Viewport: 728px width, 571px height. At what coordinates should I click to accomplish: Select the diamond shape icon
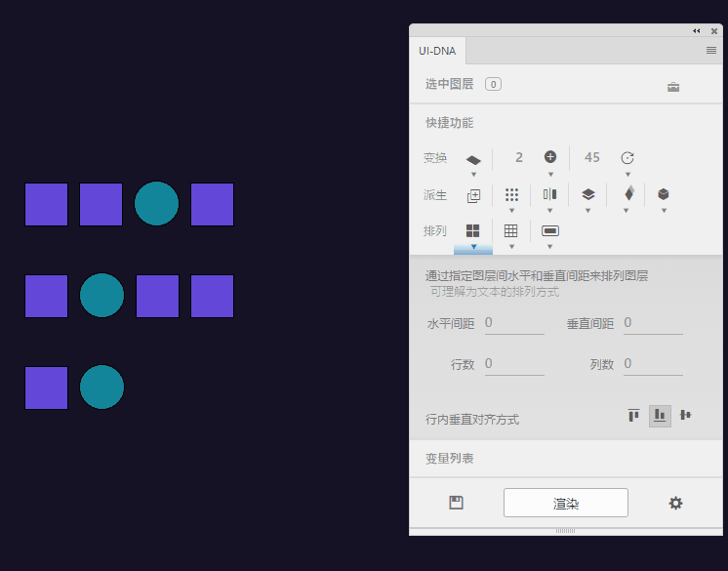629,193
